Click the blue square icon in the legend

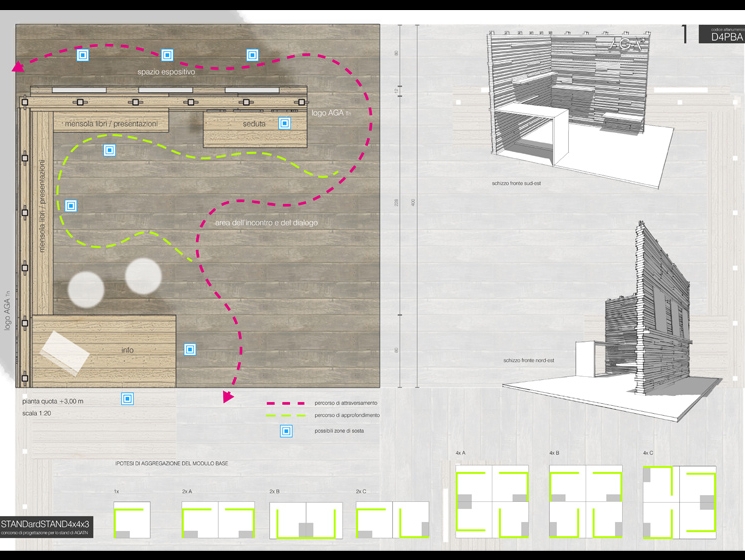(287, 432)
